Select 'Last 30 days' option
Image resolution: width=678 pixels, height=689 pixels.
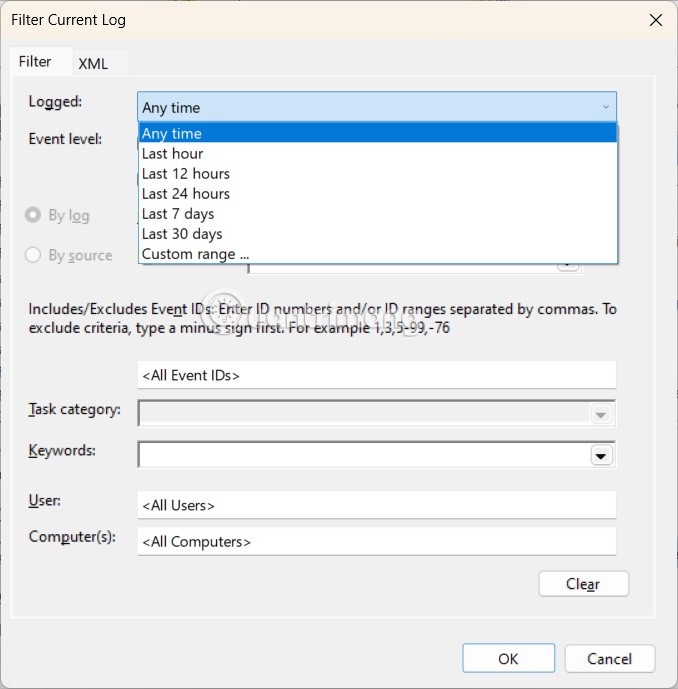pos(377,234)
